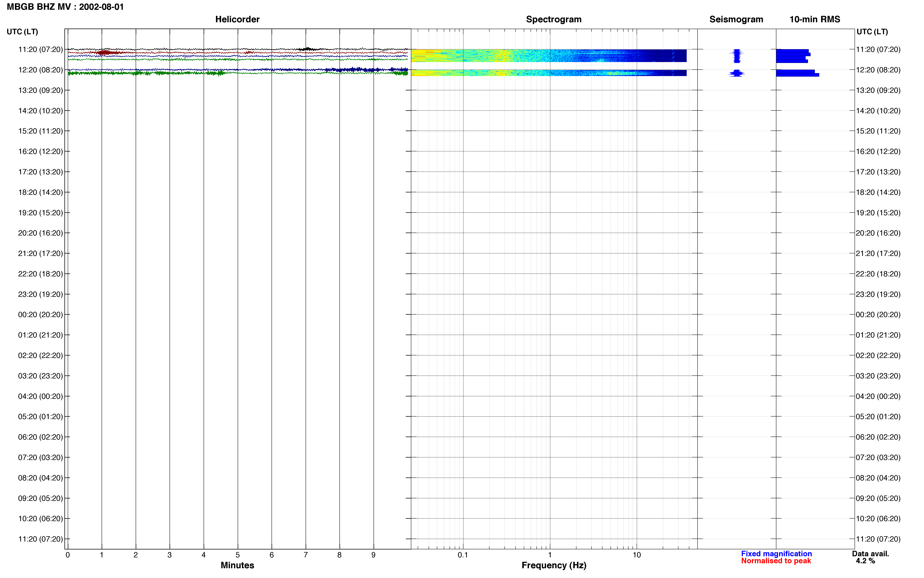Click the "Data avail." label
Viewport: 924px width, 578px height.
(x=870, y=554)
